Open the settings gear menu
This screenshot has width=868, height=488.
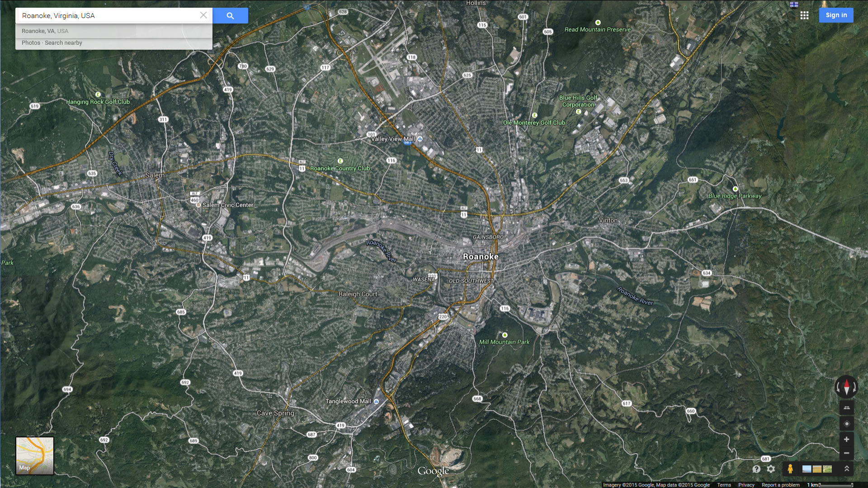pos(771,469)
